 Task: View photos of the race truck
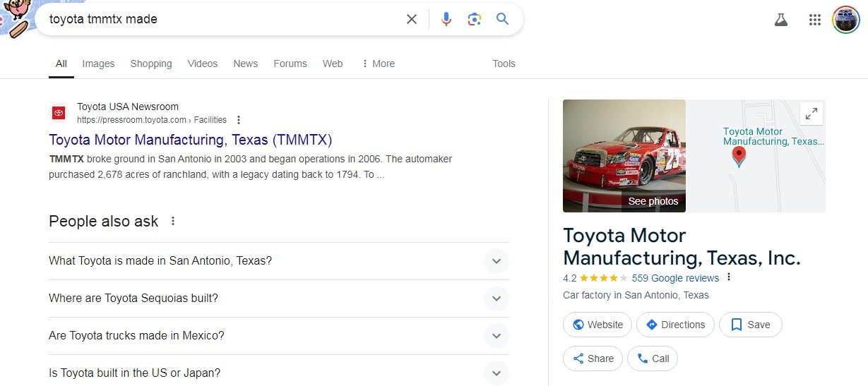click(624, 156)
